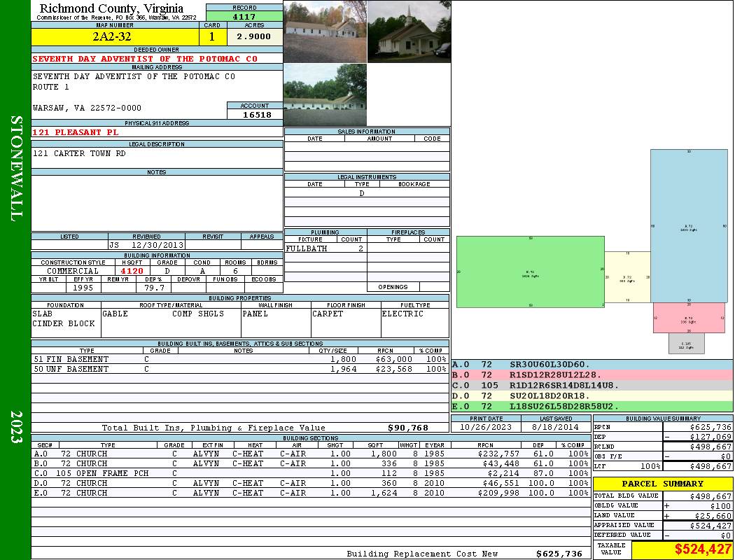Screen dimensions: 735x560
Task: Select FULLBATH plumbing fixture row
Action: point(325,248)
